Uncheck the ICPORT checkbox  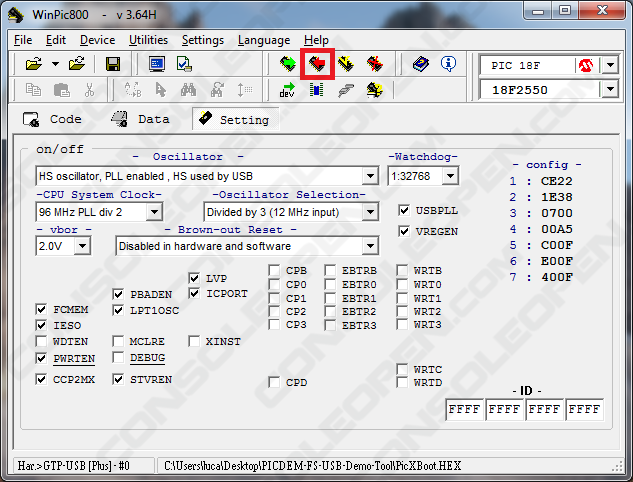pyautogui.click(x=194, y=293)
